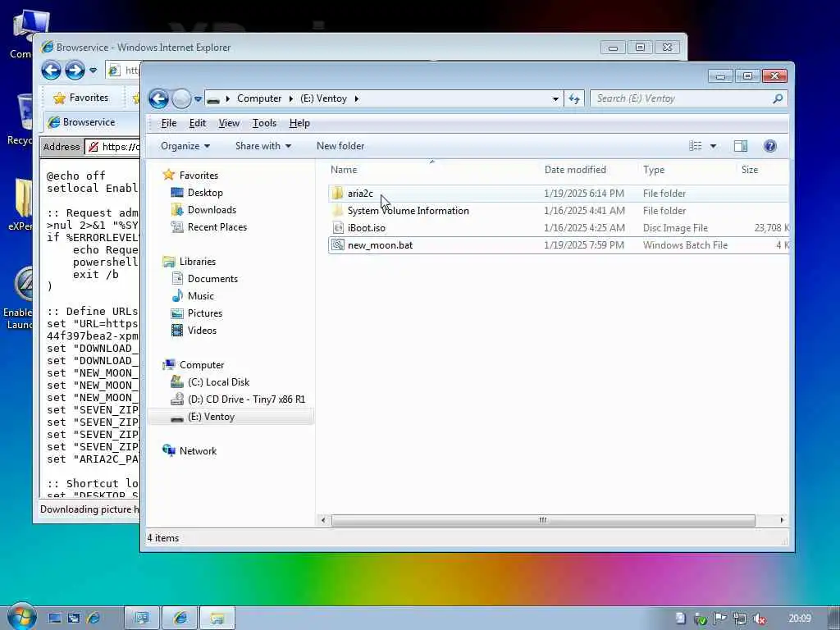
Task: Click the change view icon
Action: pyautogui.click(x=696, y=146)
